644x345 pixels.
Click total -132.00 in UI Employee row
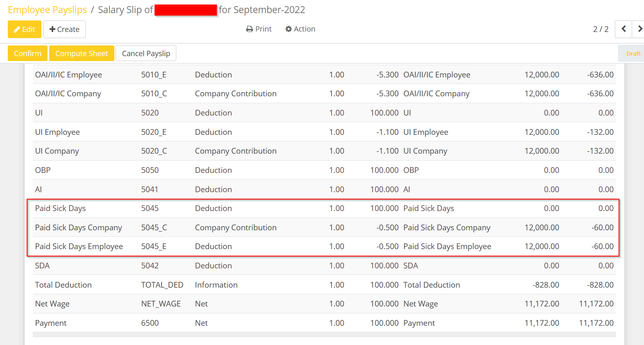tap(600, 132)
